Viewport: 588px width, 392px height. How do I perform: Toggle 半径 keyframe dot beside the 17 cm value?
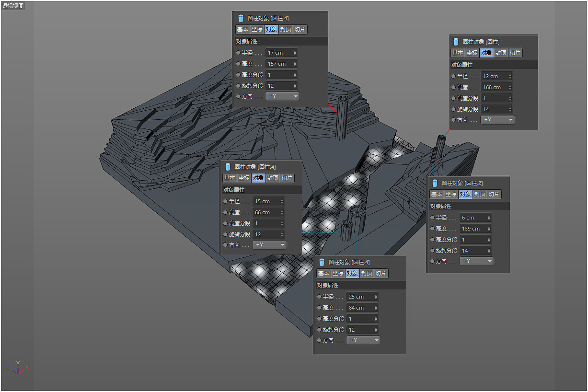(238, 53)
